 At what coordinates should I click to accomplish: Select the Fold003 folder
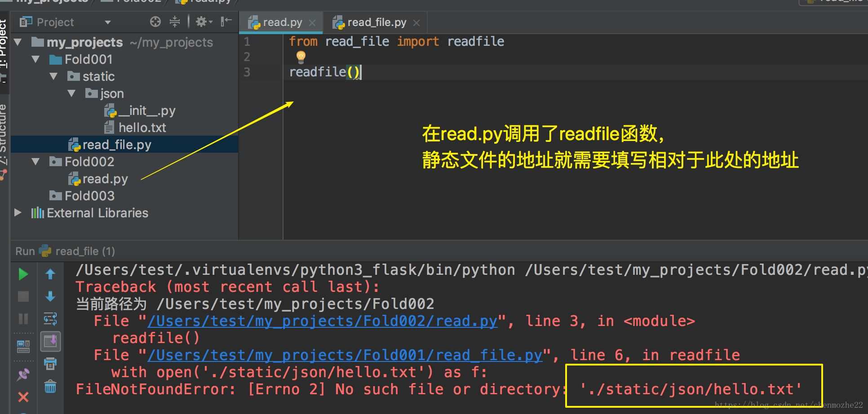click(82, 196)
